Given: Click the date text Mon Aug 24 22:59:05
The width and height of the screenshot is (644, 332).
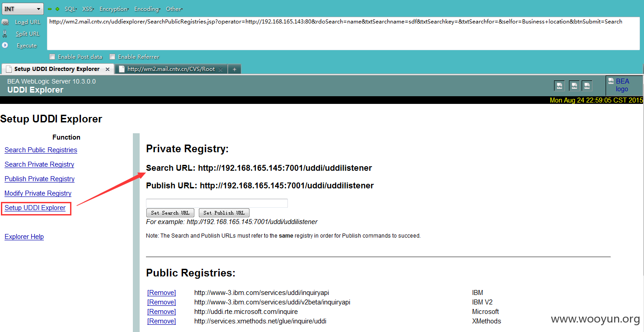Looking at the screenshot, I should point(596,100).
